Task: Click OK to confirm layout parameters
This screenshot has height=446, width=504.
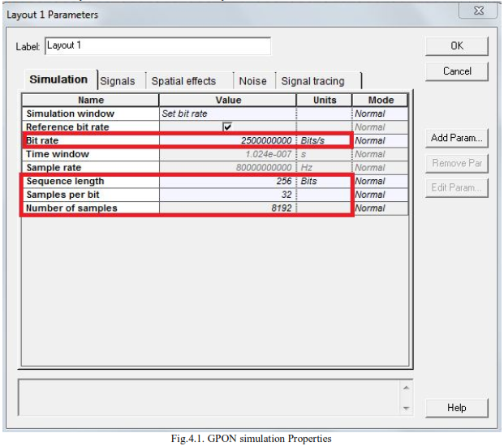Action: pos(457,46)
